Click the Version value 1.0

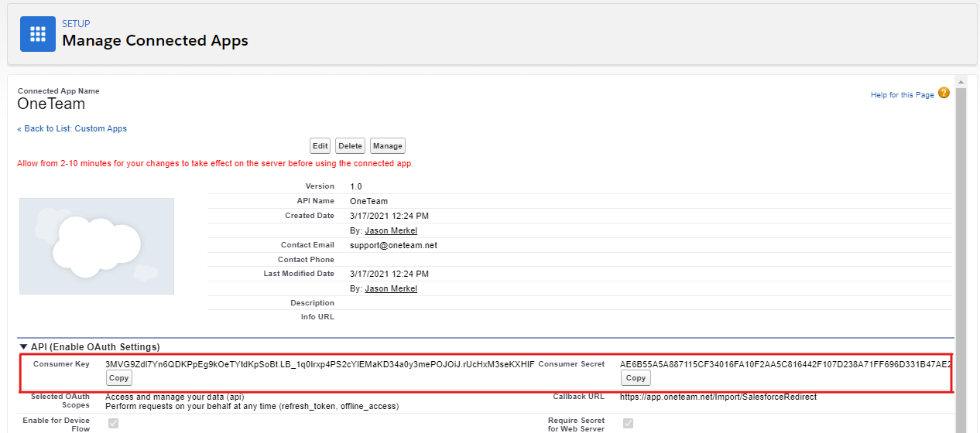click(356, 186)
